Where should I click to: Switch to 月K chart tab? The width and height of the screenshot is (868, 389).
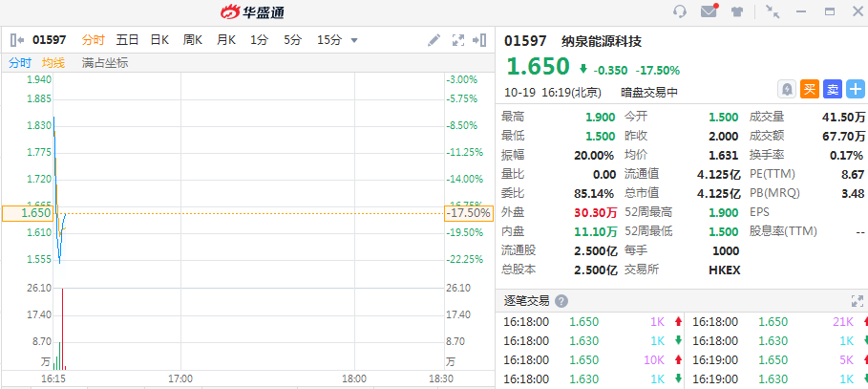point(226,40)
